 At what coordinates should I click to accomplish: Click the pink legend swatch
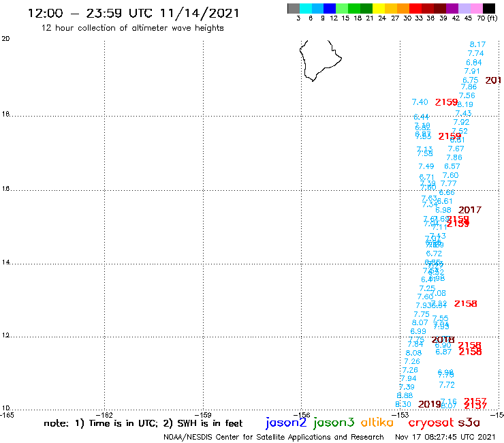click(x=476, y=8)
